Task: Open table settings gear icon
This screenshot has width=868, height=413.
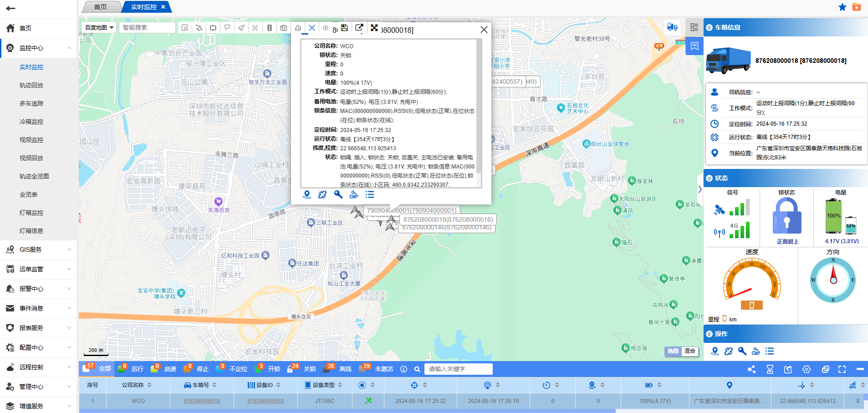Action: click(807, 369)
